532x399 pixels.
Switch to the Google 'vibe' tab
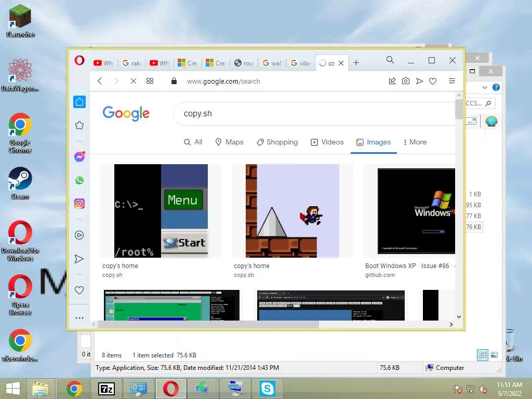(301, 63)
